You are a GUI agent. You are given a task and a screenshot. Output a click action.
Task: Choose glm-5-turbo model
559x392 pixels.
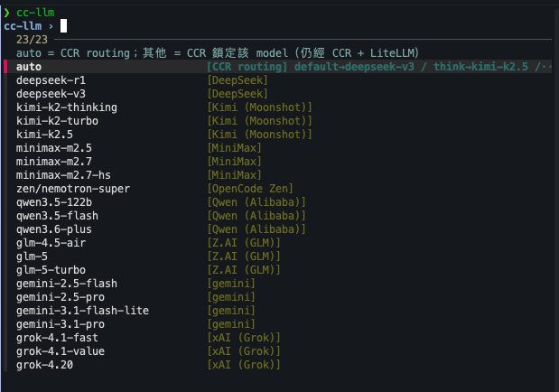pyautogui.click(x=280, y=270)
